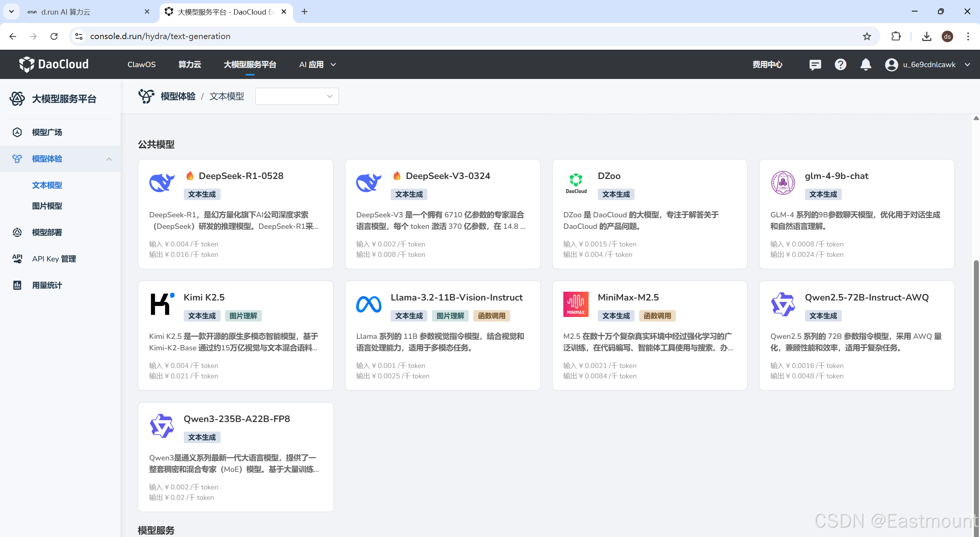Image resolution: width=980 pixels, height=537 pixels.
Task: Click the DeepSeek-R1-0528 whale logo
Action: click(x=162, y=182)
